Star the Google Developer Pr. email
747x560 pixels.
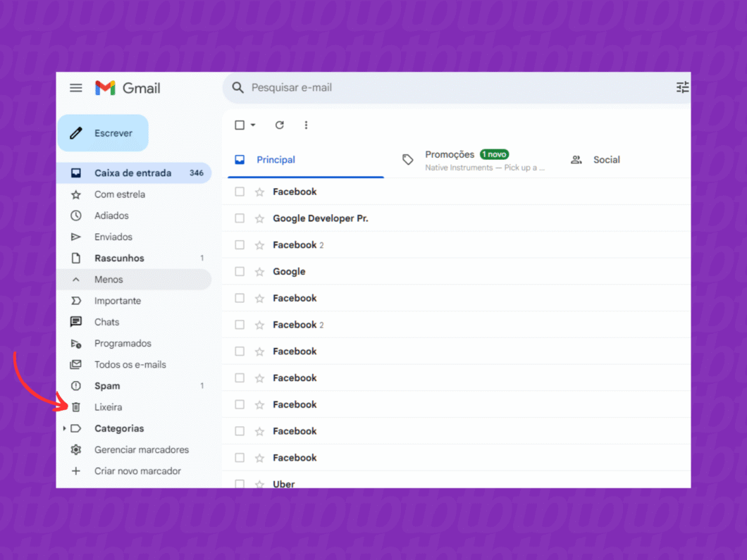pyautogui.click(x=259, y=218)
